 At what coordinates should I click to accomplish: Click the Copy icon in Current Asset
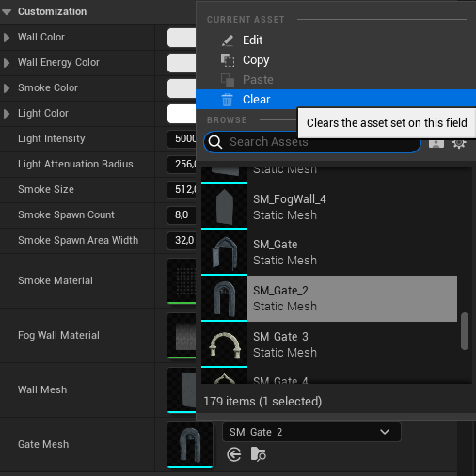click(228, 60)
